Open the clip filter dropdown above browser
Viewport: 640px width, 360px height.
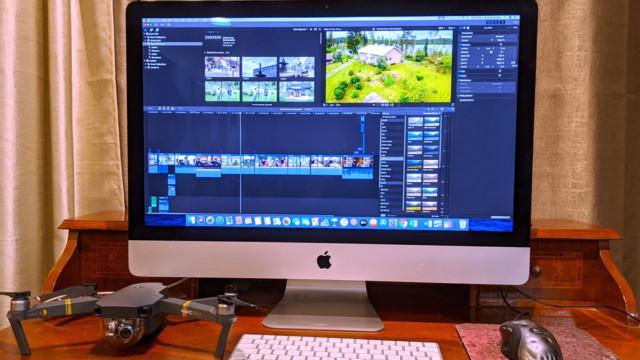coord(301,29)
